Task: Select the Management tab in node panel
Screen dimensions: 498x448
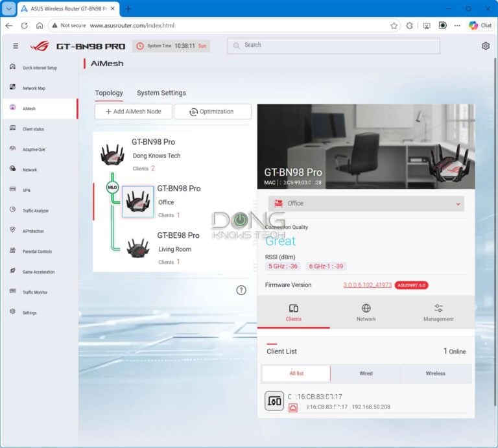Action: point(438,312)
